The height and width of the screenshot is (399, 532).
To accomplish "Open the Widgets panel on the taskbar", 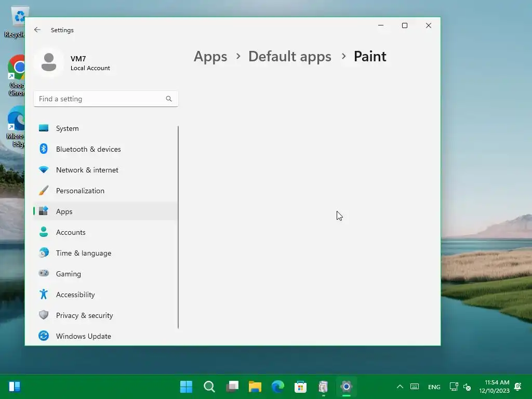I will coord(15,387).
